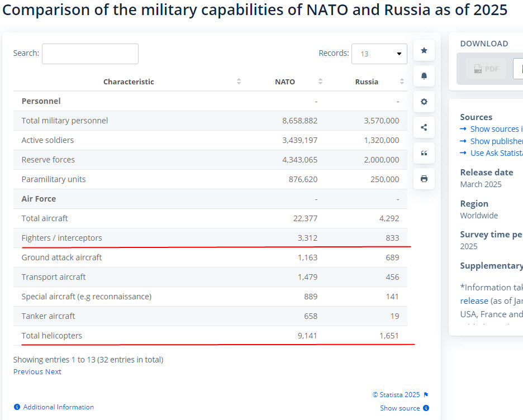Select the Transport aircraft row label
Image resolution: width=523 pixels, height=420 pixels.
tap(54, 277)
